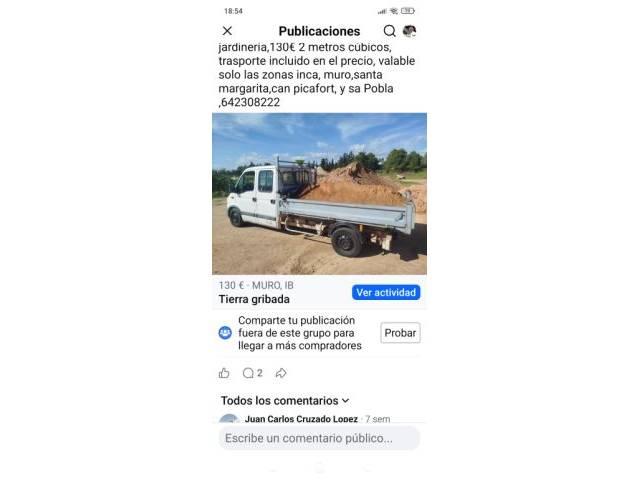
Task: Tap the 130 € · MURO, IB price line
Action: point(256,285)
